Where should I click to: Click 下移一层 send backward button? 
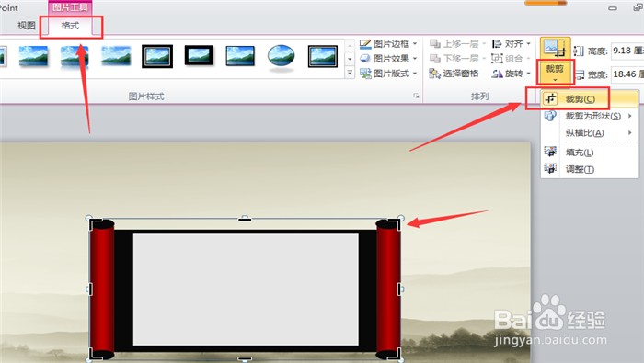click(x=457, y=58)
